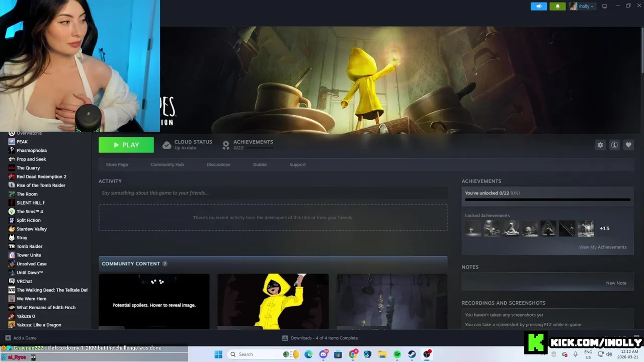644x362 pixels.
Task: Open Spotify from the taskbar
Action: (x=397, y=354)
